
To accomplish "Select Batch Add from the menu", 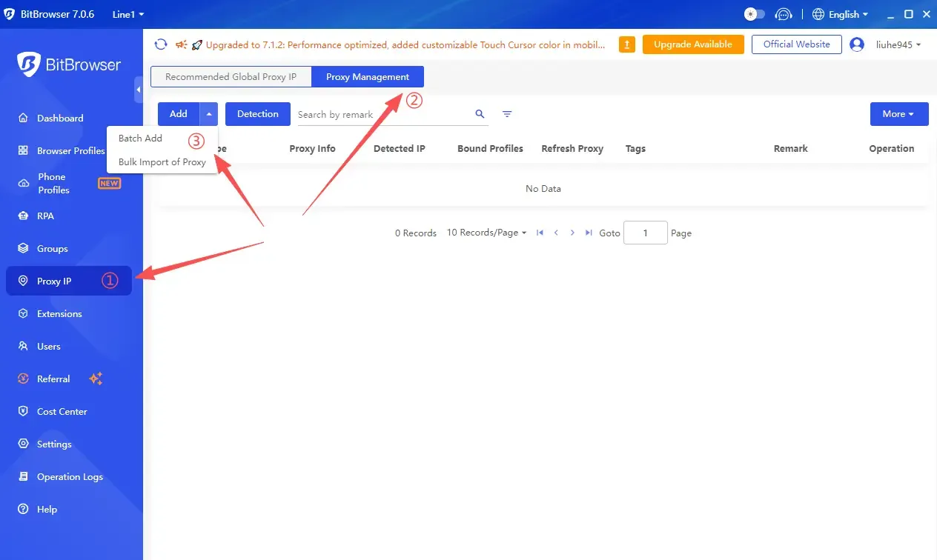I will 140,139.
